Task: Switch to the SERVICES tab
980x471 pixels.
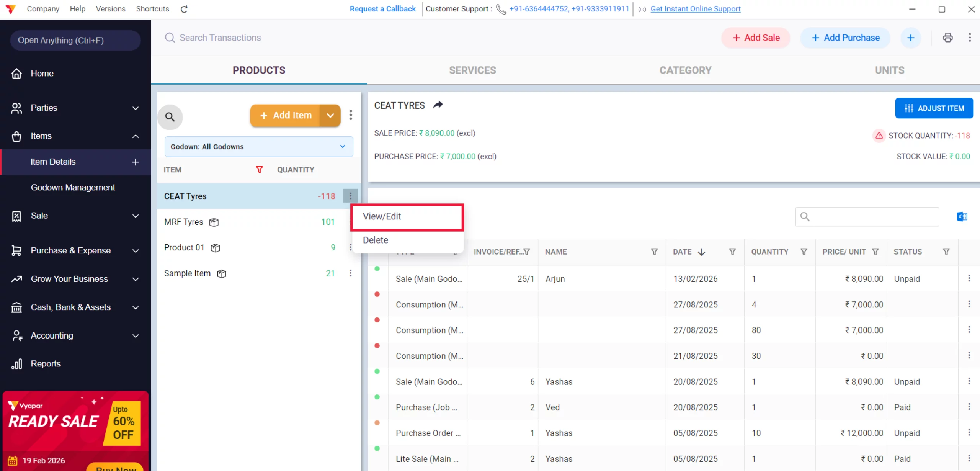Action: [x=472, y=70]
